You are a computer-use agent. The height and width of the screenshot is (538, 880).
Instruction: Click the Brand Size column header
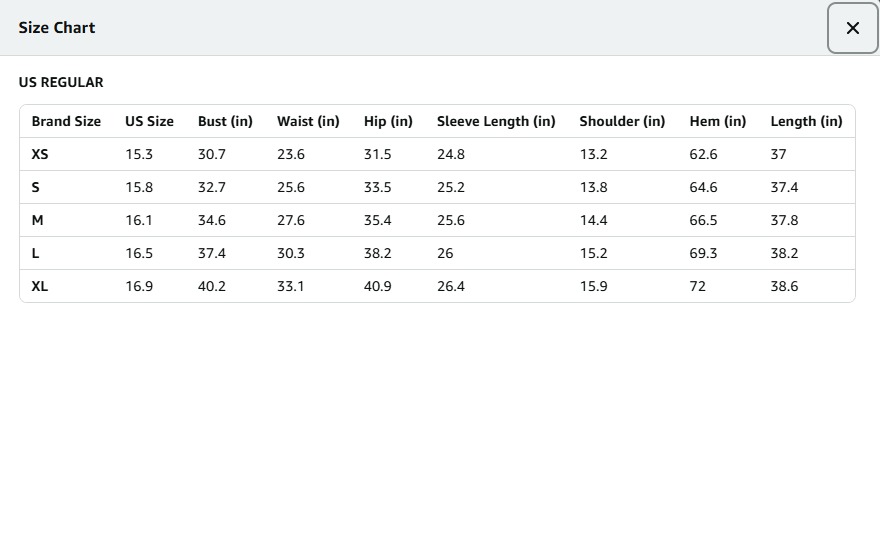(66, 121)
